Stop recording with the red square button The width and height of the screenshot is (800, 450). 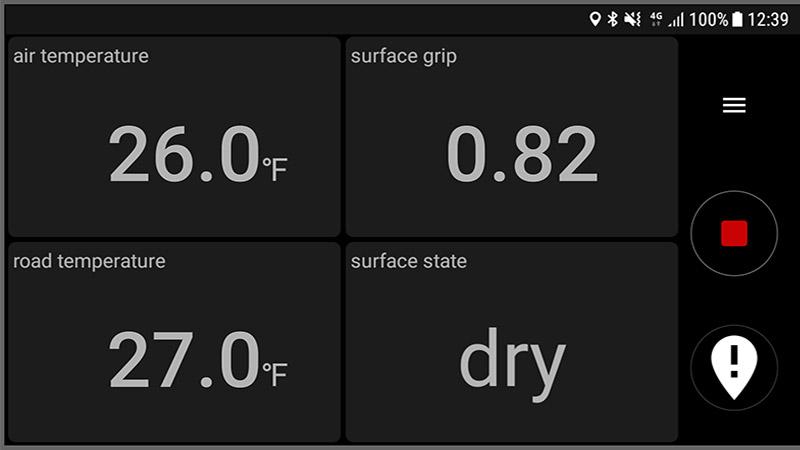point(734,233)
